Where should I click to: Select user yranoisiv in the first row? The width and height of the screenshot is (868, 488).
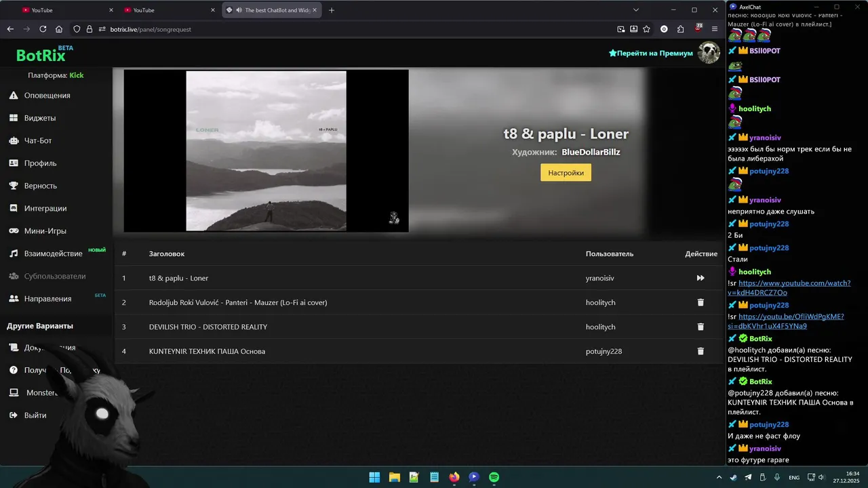click(x=600, y=278)
